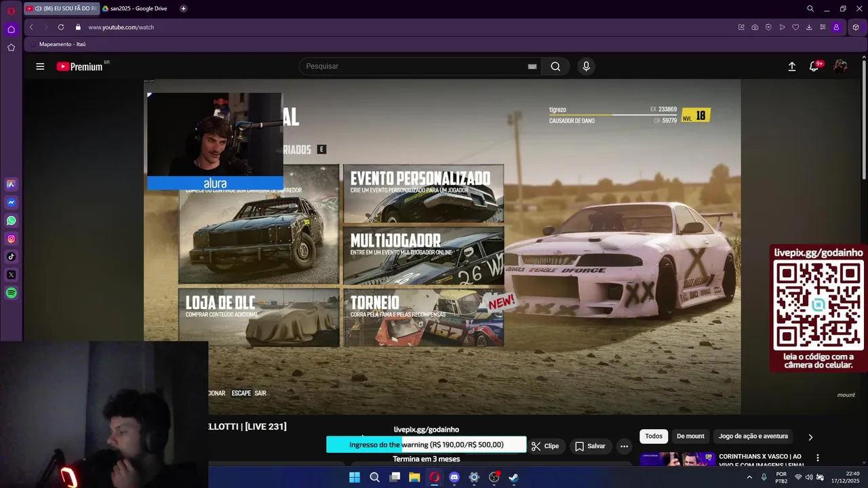Screen dimensions: 868x488
Task: Select the De mount filter chip
Action: (x=690, y=436)
